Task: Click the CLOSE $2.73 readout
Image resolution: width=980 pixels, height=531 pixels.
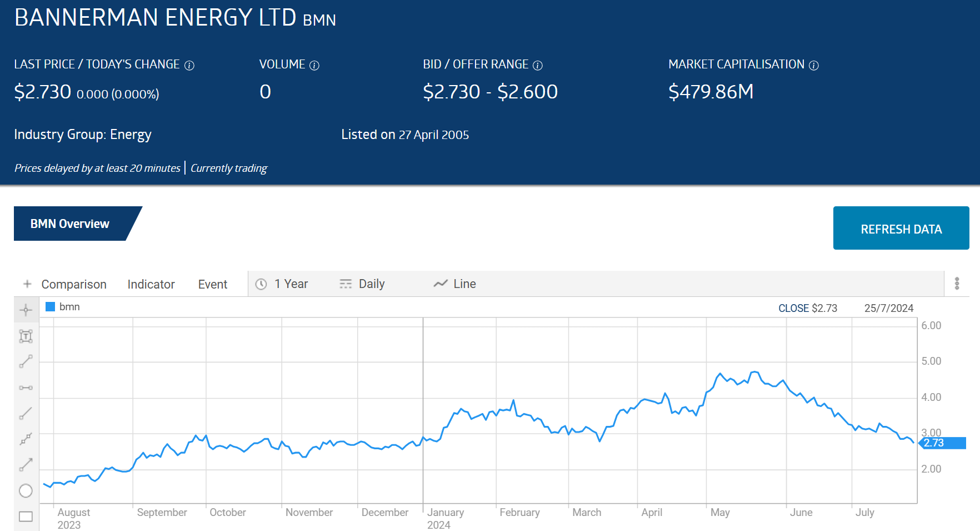Action: (808, 308)
